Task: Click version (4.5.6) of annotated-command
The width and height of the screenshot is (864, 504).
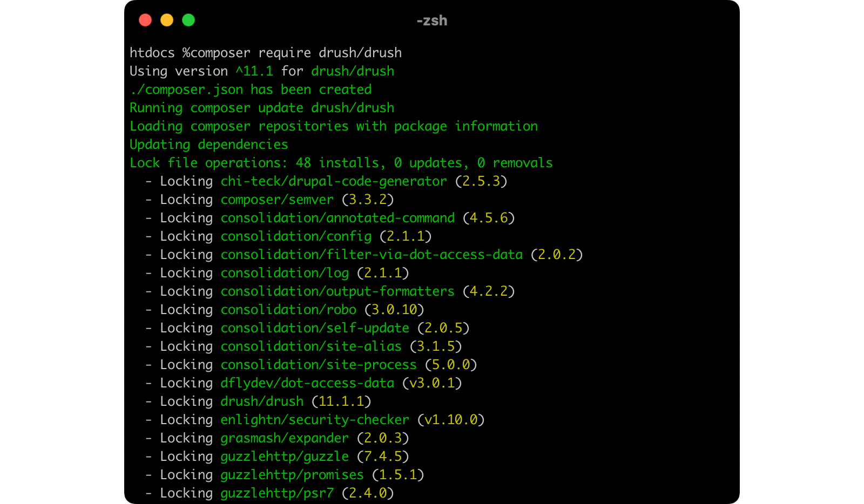Action: point(489,218)
